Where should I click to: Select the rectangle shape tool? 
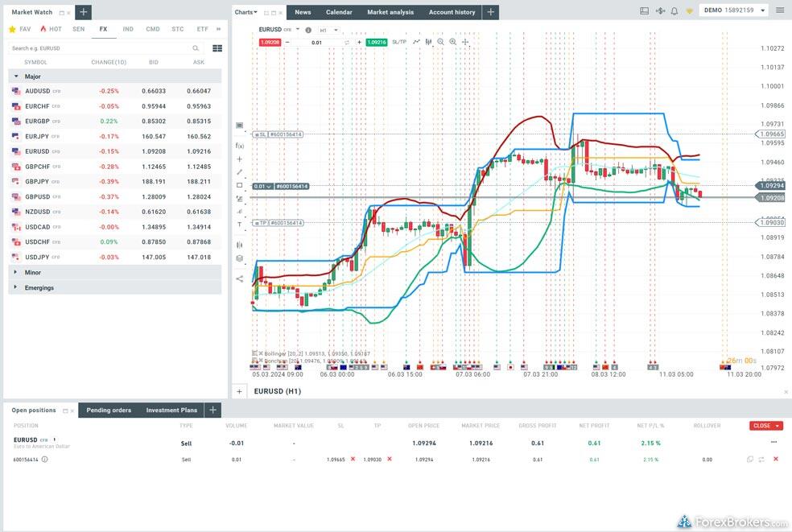click(239, 185)
